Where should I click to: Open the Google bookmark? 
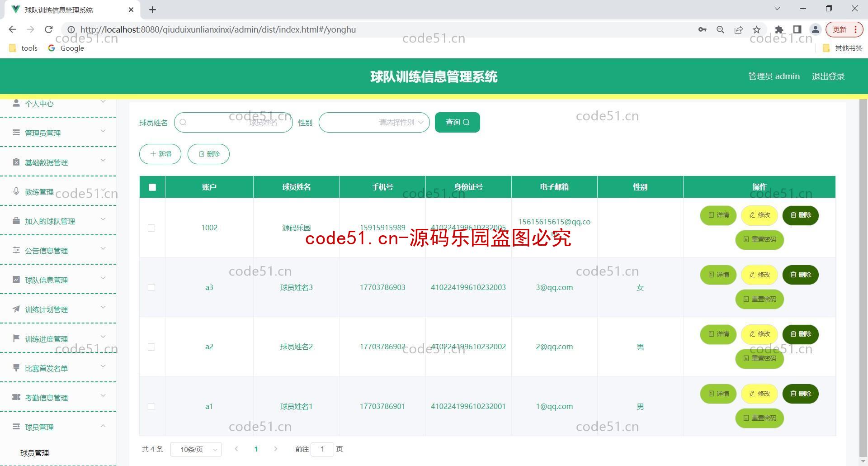coord(66,48)
